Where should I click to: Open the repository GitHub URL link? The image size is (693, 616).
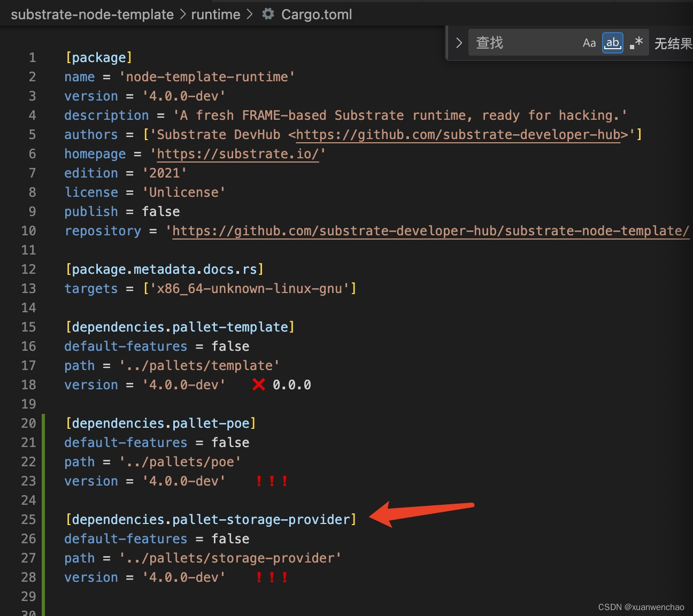coord(430,231)
